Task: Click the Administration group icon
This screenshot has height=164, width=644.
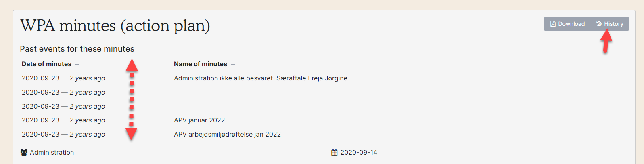Action: [24, 152]
